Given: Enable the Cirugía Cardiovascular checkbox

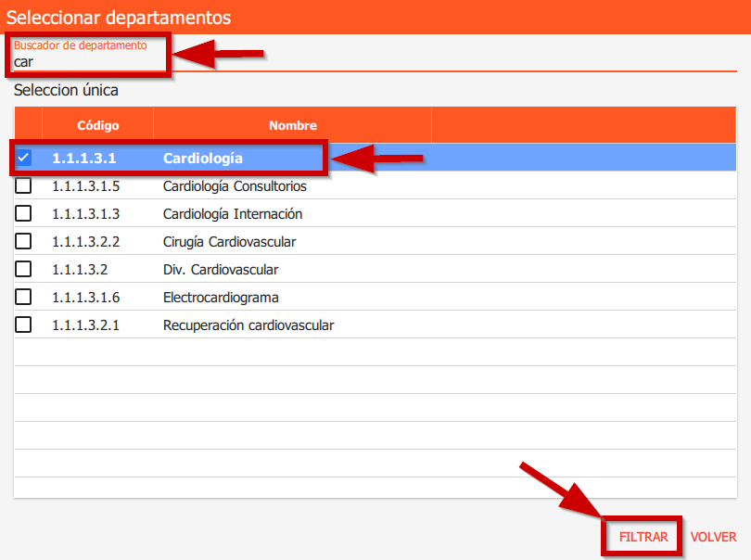Looking at the screenshot, I should coord(24,242).
